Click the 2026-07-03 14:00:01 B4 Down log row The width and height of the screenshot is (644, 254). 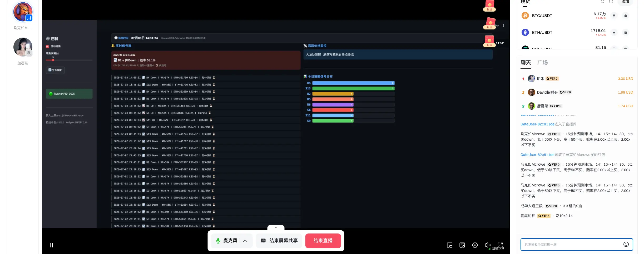[x=206, y=78]
